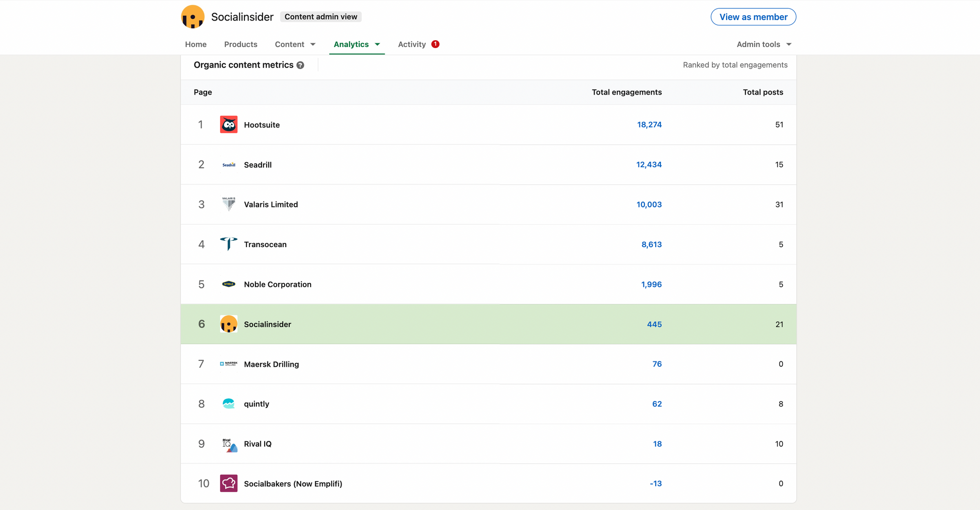Click Socialbakers' -13 engagements value
Screen dimensions: 980x510
coord(656,484)
